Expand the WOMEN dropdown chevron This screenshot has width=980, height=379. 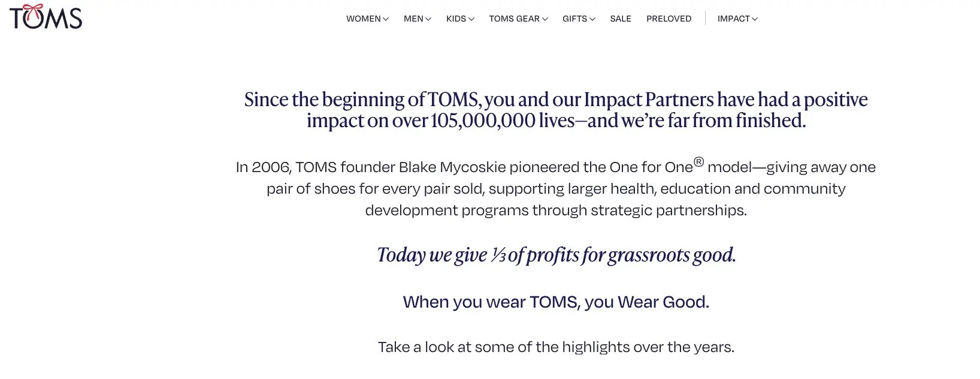point(386,19)
